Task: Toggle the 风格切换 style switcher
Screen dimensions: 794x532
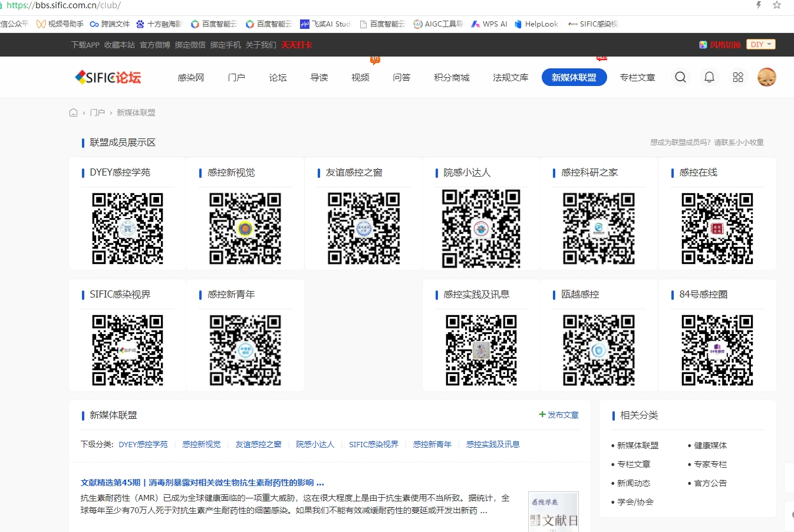Action: [724, 44]
